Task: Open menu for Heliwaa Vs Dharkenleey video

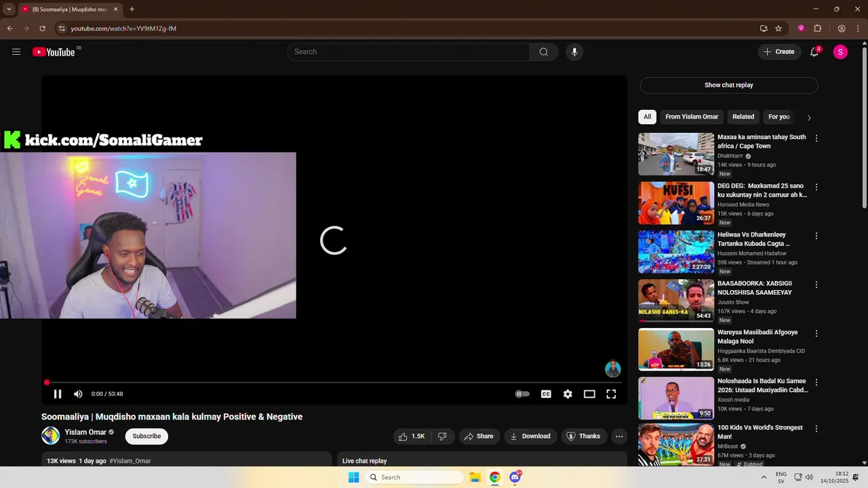Action: tap(816, 236)
